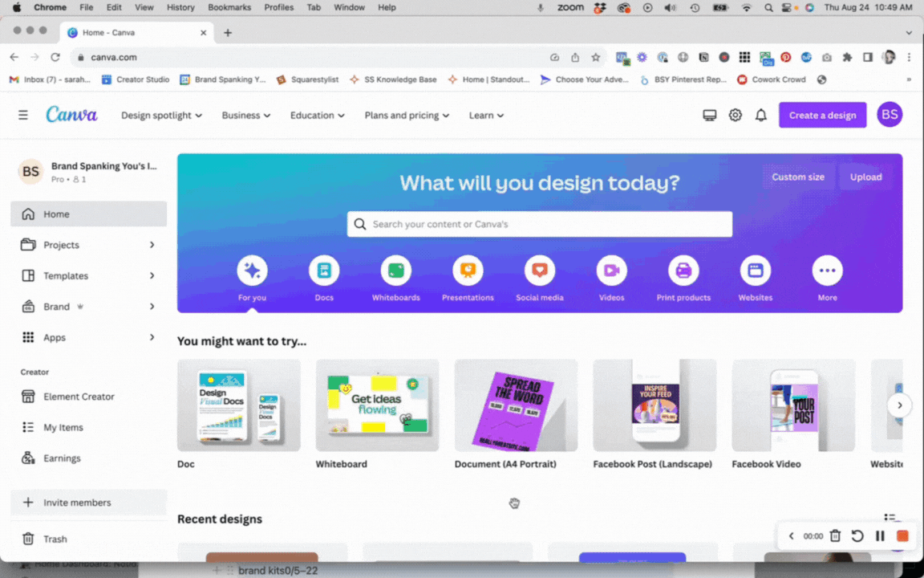Open the BS account avatar menu
Screen dimensions: 924x578
pyautogui.click(x=890, y=115)
